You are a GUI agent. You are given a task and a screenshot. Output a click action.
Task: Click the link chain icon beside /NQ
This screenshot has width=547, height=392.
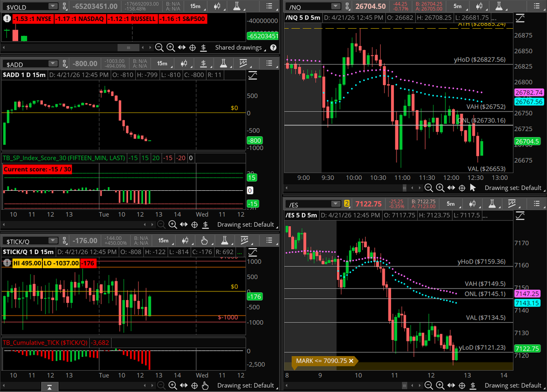tap(347, 6)
